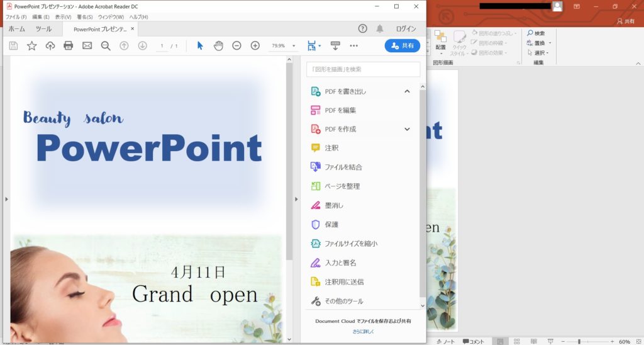Click the cloud upload icon
The image size is (644, 345).
[50, 46]
